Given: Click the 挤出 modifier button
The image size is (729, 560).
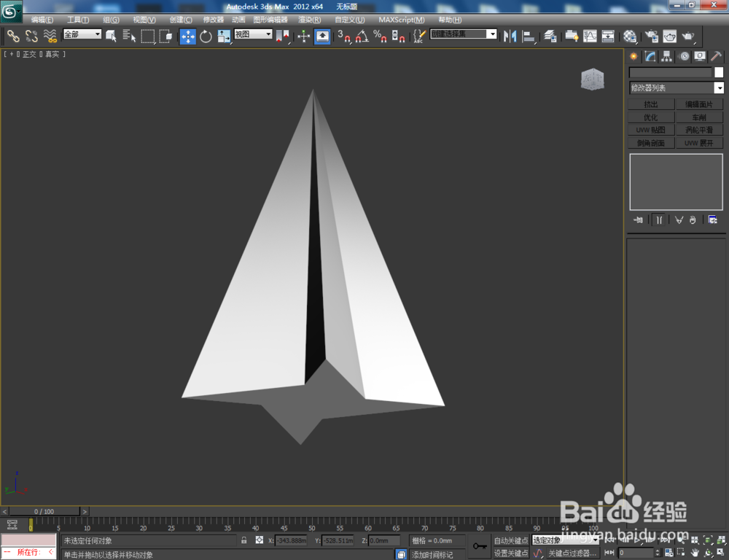Looking at the screenshot, I should [651, 104].
